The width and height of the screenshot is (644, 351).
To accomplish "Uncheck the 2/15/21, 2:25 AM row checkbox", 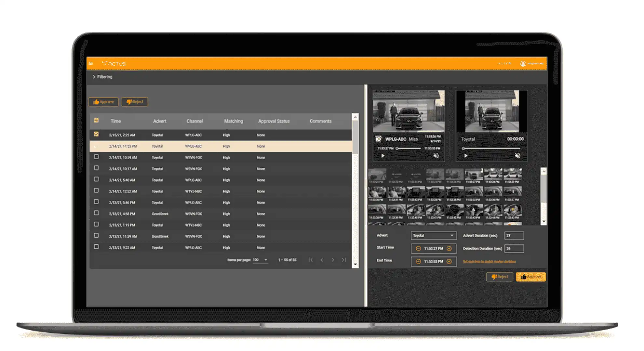I will coord(96,134).
